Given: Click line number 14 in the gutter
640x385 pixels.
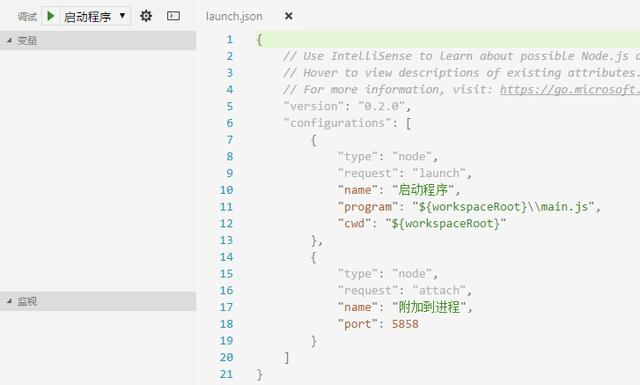Looking at the screenshot, I should [226, 257].
